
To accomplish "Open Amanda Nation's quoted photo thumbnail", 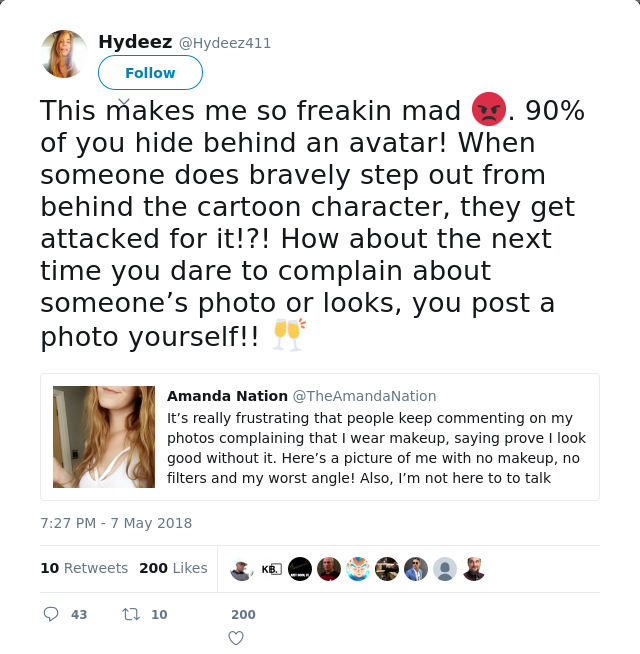I will 104,437.
